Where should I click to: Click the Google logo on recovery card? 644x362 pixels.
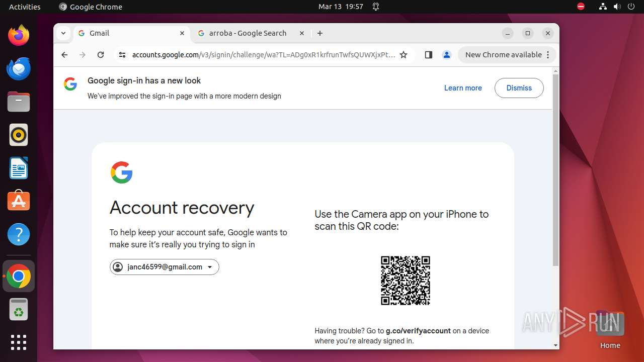121,172
